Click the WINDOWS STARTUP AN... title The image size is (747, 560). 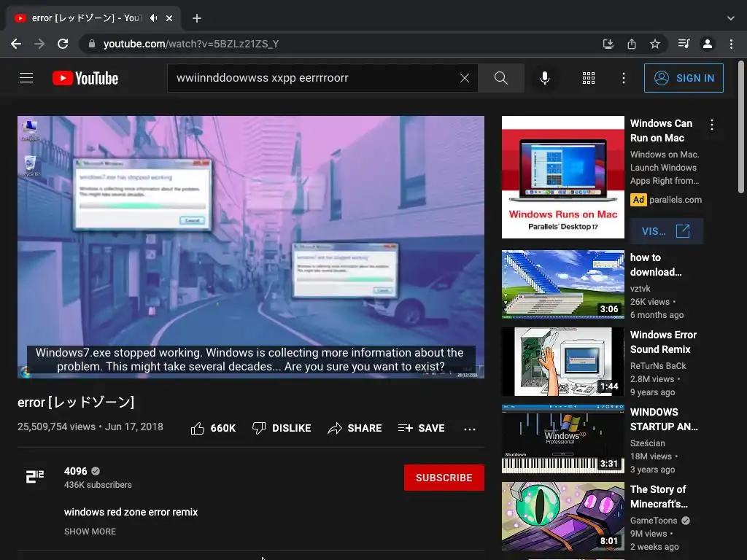point(664,419)
